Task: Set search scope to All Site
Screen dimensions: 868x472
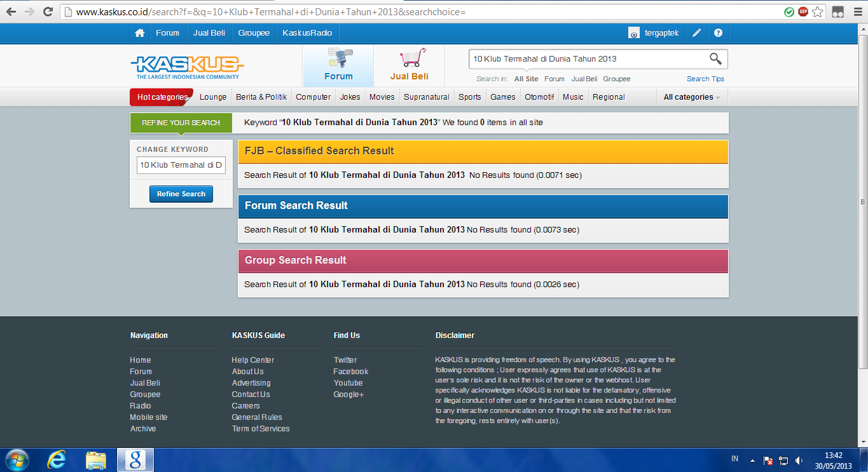Action: [x=527, y=79]
